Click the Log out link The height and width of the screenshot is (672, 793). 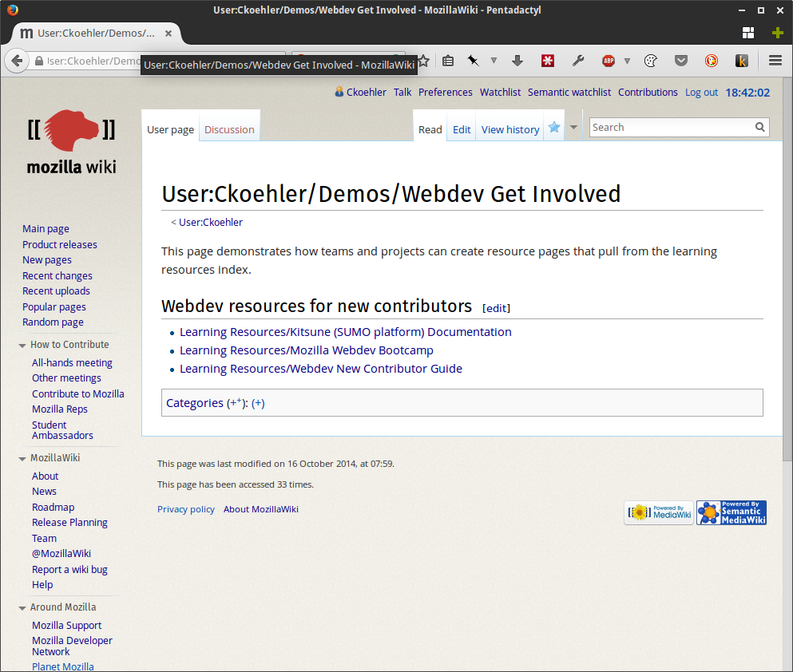701,93
